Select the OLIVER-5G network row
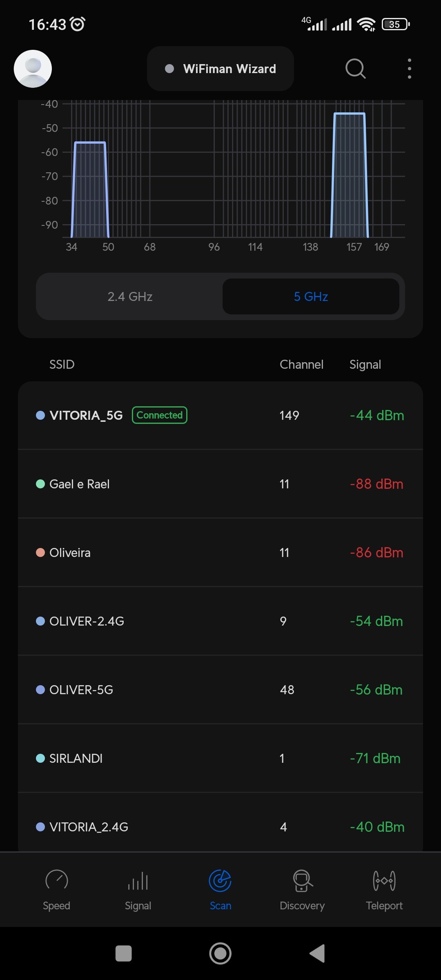Viewport: 441px width, 980px height. (220, 690)
